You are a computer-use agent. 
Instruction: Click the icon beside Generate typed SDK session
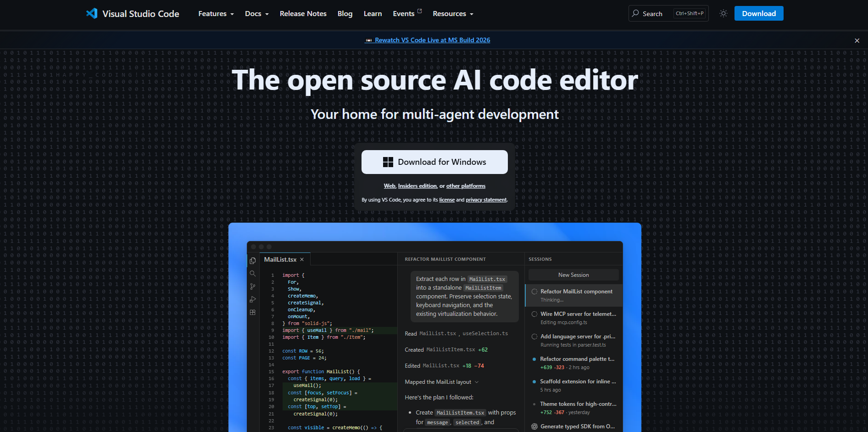tap(534, 426)
